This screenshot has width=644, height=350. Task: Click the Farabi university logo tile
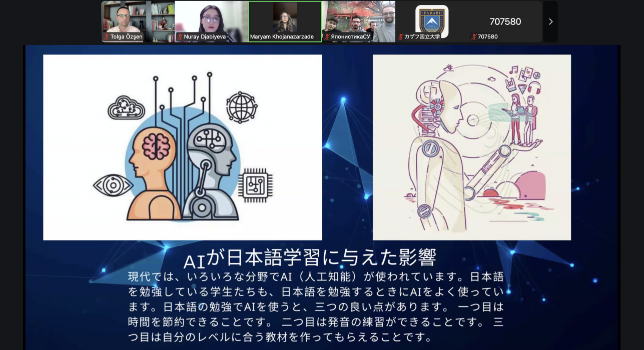click(x=432, y=20)
